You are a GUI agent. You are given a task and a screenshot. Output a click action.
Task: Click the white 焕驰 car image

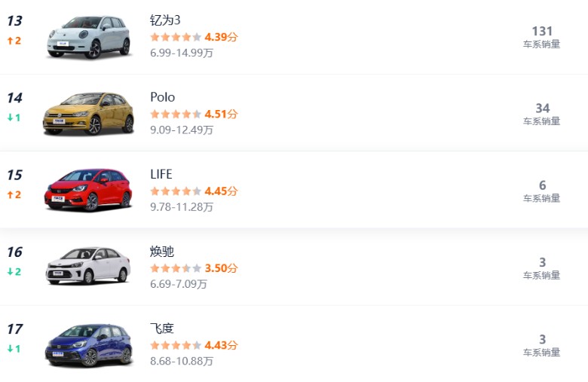[x=88, y=267]
